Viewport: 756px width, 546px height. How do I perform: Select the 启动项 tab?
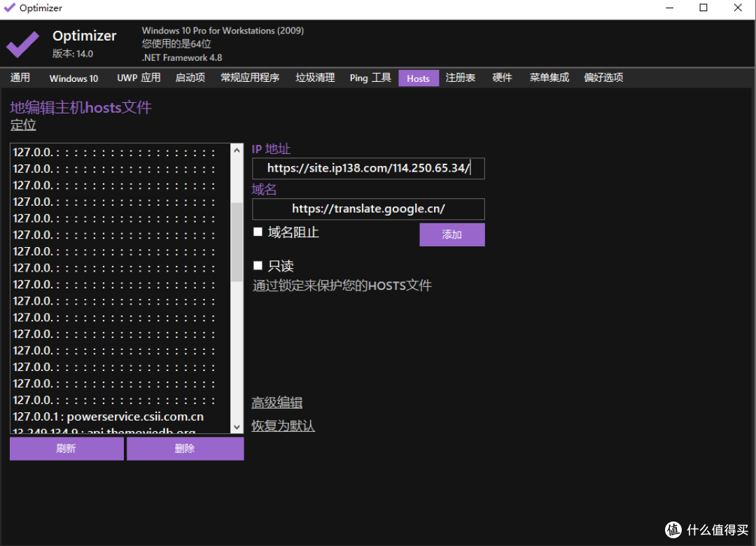tap(190, 78)
